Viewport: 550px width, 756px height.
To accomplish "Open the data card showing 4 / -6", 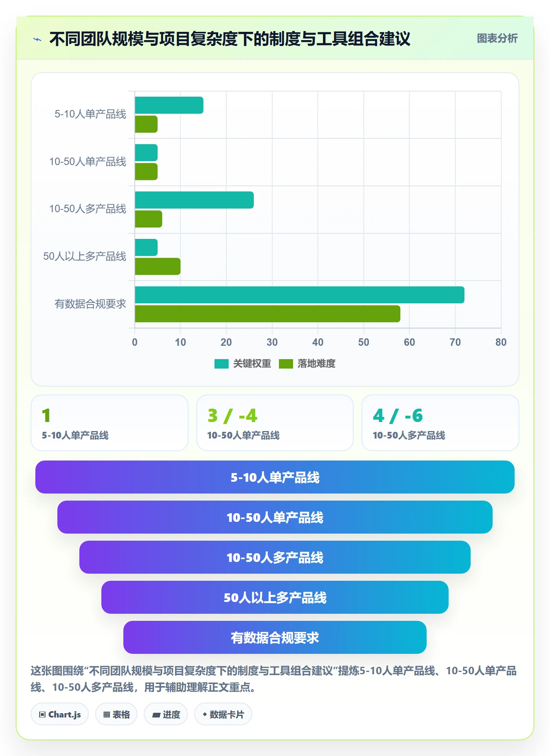I will [x=440, y=423].
